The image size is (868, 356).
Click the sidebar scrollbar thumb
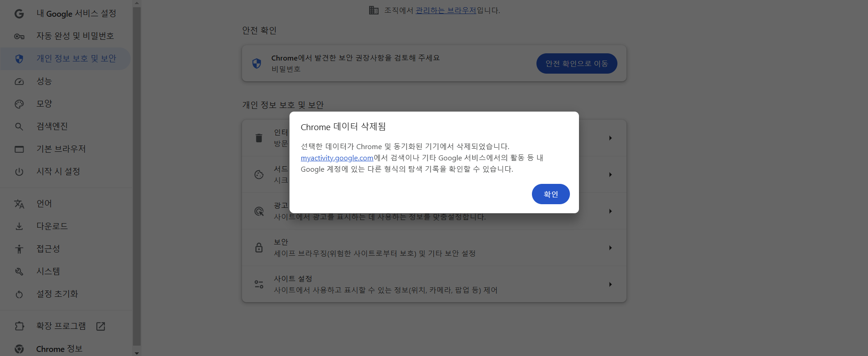pos(137,176)
